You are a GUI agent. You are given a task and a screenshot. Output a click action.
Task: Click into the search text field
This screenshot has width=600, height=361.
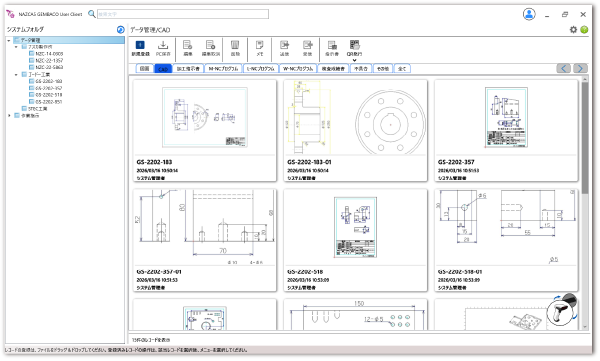183,14
